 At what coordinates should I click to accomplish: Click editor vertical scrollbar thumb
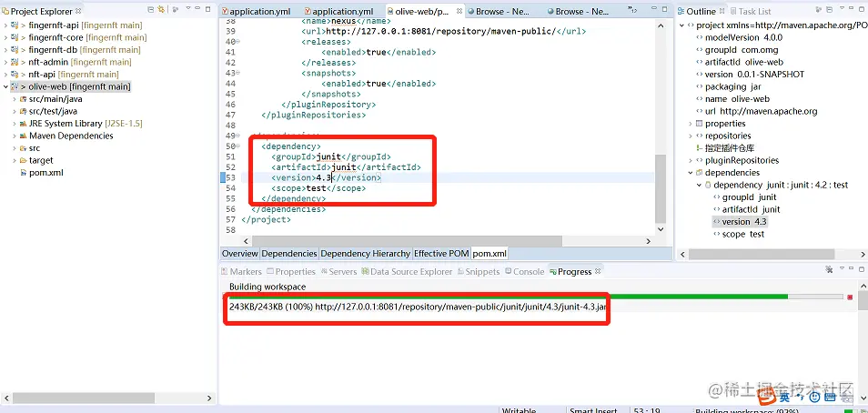point(661,188)
